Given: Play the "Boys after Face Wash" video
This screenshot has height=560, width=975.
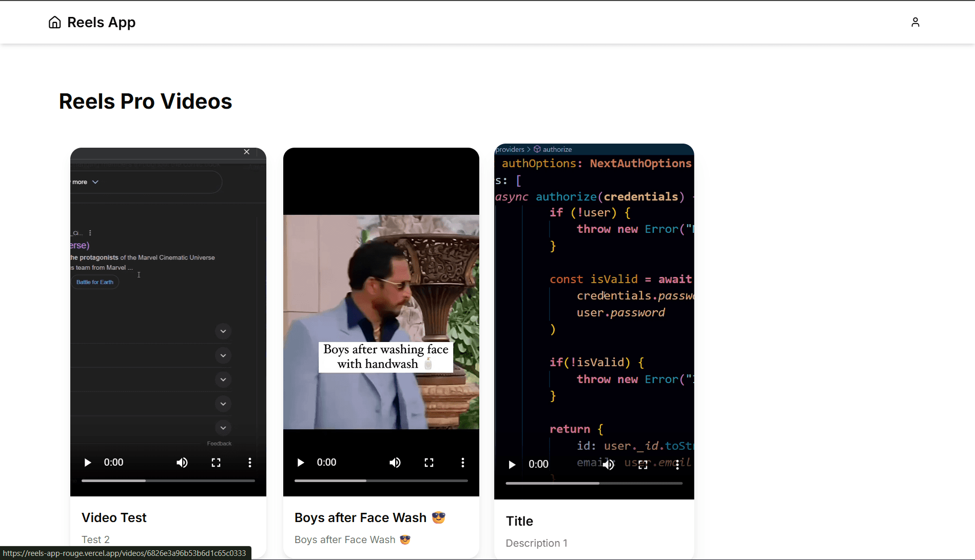Looking at the screenshot, I should click(x=300, y=462).
